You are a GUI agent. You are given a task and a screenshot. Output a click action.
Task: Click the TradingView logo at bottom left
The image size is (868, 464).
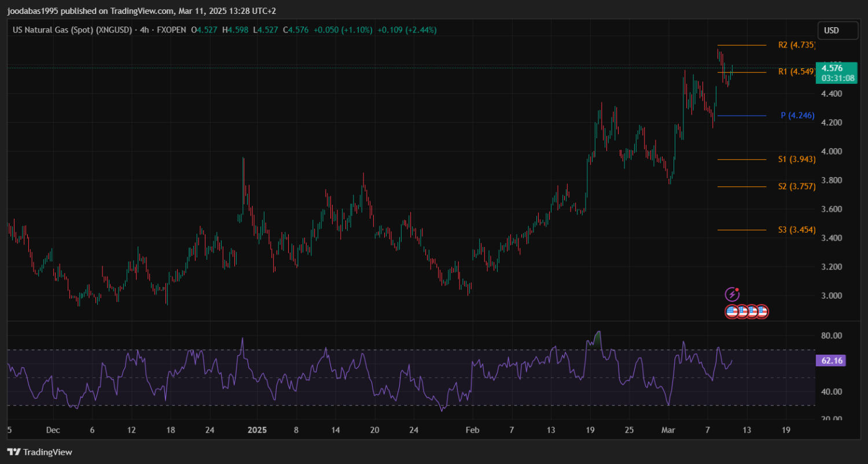39,452
